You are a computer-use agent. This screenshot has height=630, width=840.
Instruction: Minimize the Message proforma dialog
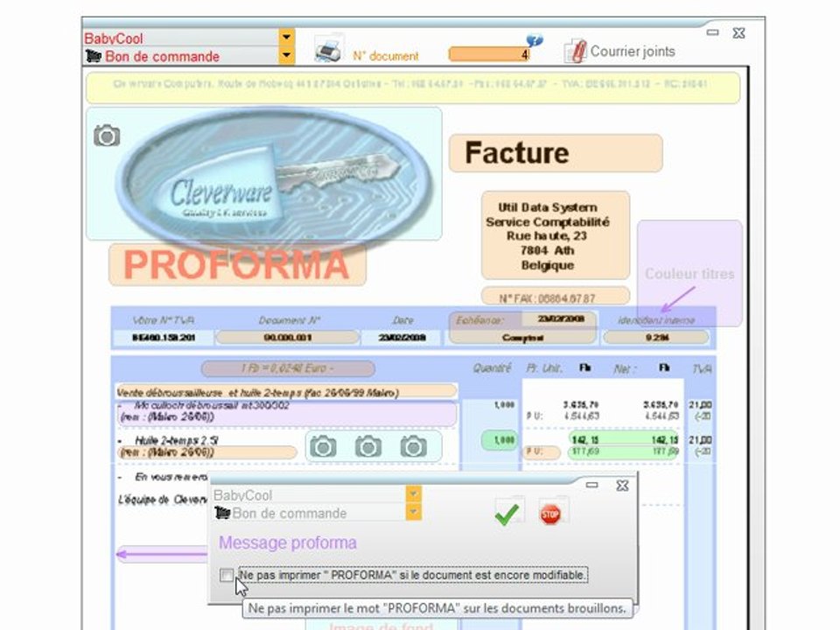pyautogui.click(x=591, y=486)
